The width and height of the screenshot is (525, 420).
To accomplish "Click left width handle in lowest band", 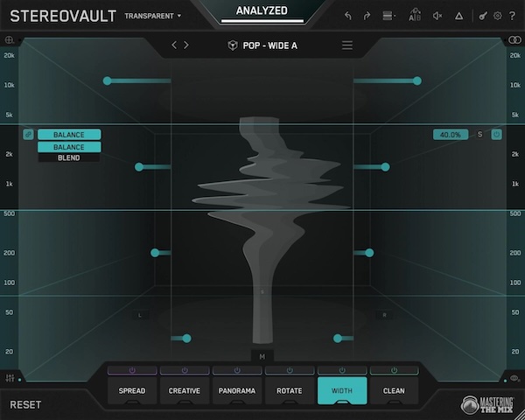I will click(x=187, y=339).
